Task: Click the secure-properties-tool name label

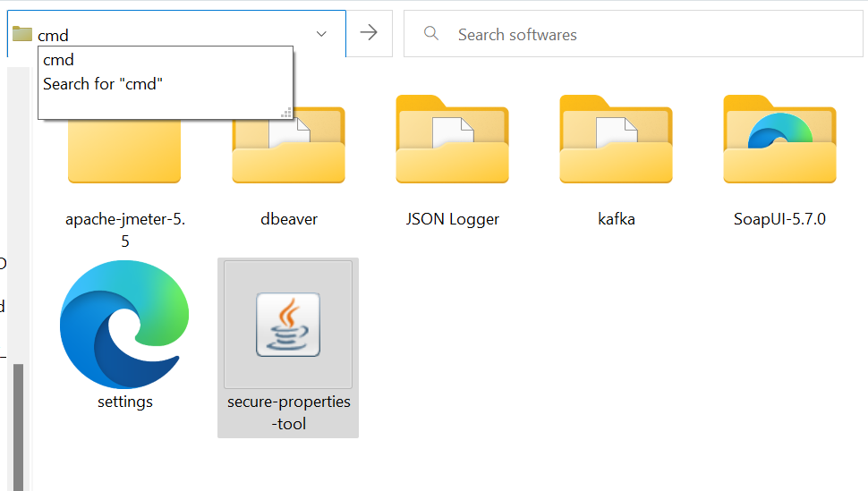Action: tap(288, 412)
